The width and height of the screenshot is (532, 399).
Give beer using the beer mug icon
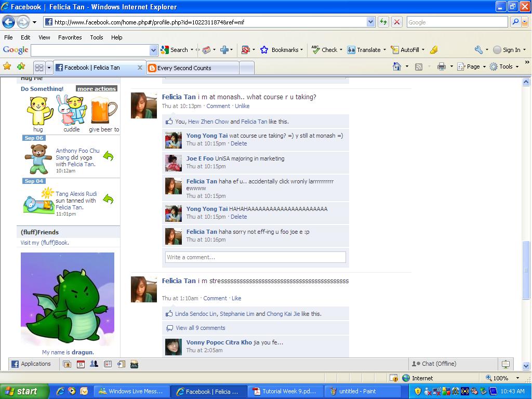[x=104, y=110]
